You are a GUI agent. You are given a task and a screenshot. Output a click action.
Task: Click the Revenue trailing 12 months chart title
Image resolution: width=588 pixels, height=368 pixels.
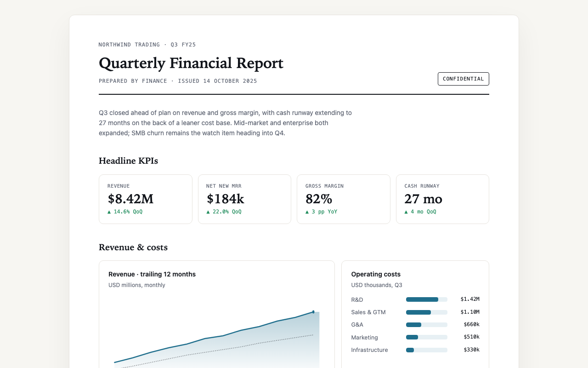152,274
